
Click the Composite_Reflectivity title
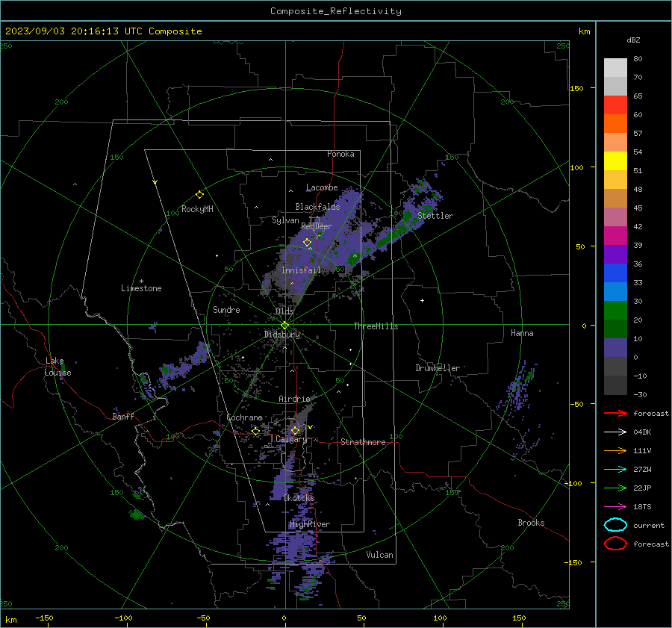coord(336,11)
